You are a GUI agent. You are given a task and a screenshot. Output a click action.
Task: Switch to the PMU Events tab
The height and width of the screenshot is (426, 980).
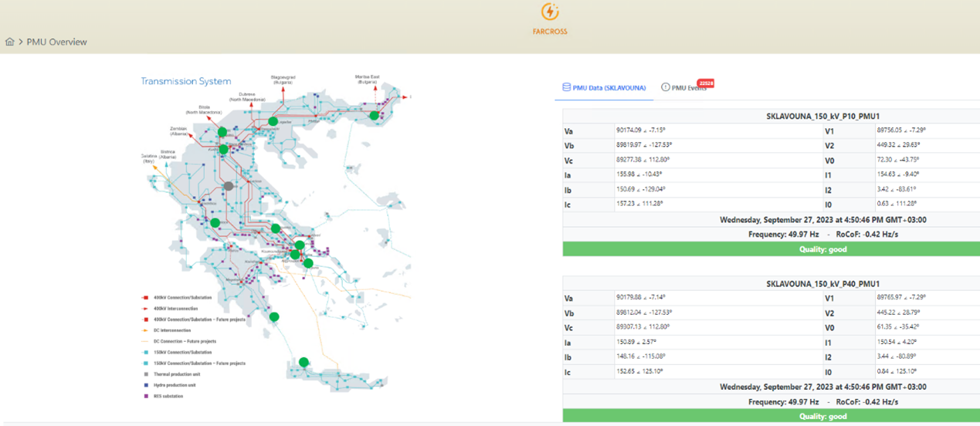688,88
